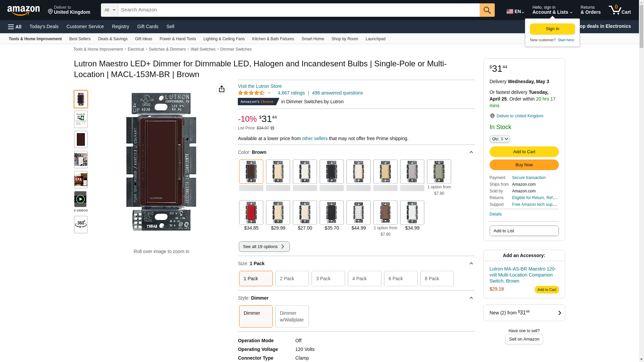Collapse the Color section chevron
The width and height of the screenshot is (644, 362).
[471, 152]
